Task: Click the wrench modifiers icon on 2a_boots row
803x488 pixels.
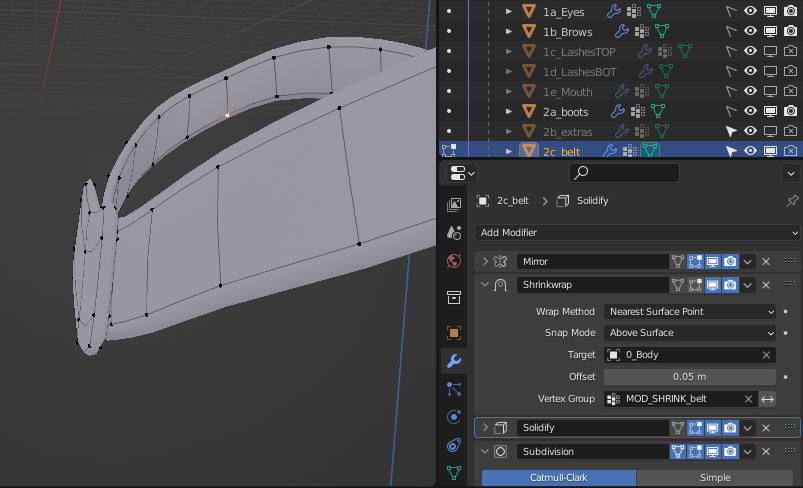Action: click(x=618, y=111)
